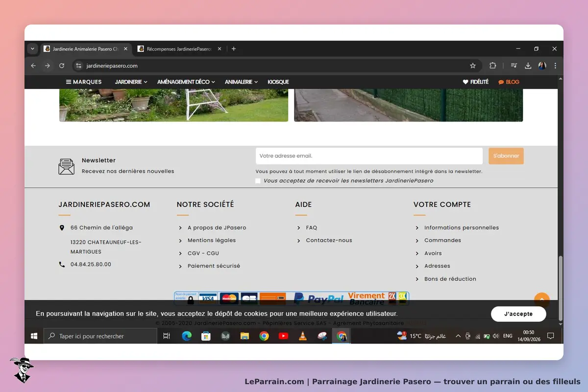The image size is (588, 392).
Task: Click the heart Fidélité icon
Action: [465, 82]
